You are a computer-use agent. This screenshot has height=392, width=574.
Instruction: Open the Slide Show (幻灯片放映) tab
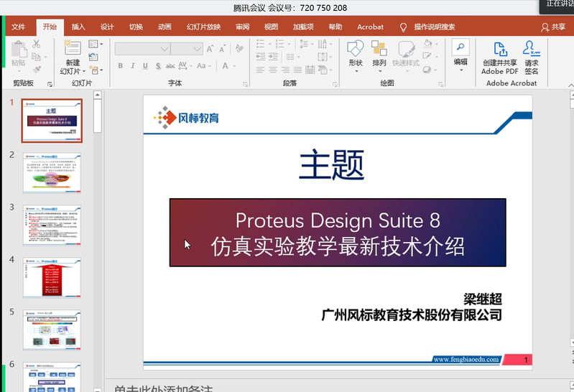[203, 27]
